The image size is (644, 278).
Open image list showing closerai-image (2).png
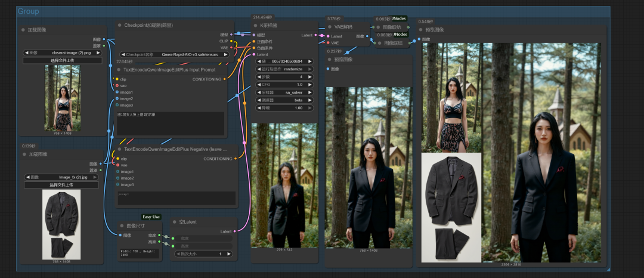tap(63, 53)
